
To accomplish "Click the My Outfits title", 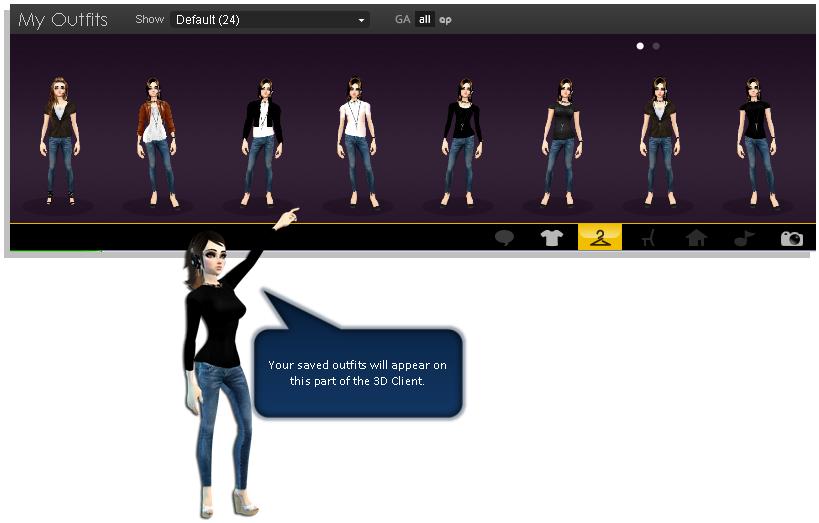I will 63,20.
